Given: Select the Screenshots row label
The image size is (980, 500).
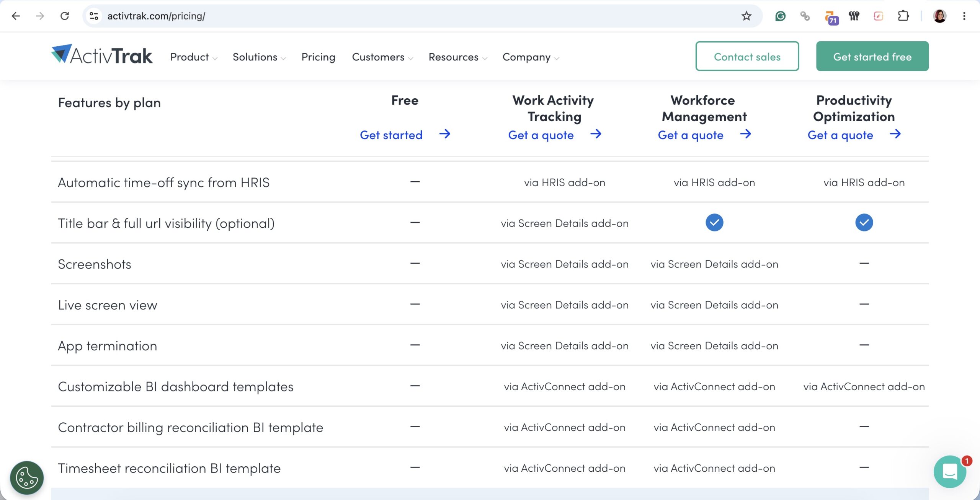Looking at the screenshot, I should [x=94, y=264].
